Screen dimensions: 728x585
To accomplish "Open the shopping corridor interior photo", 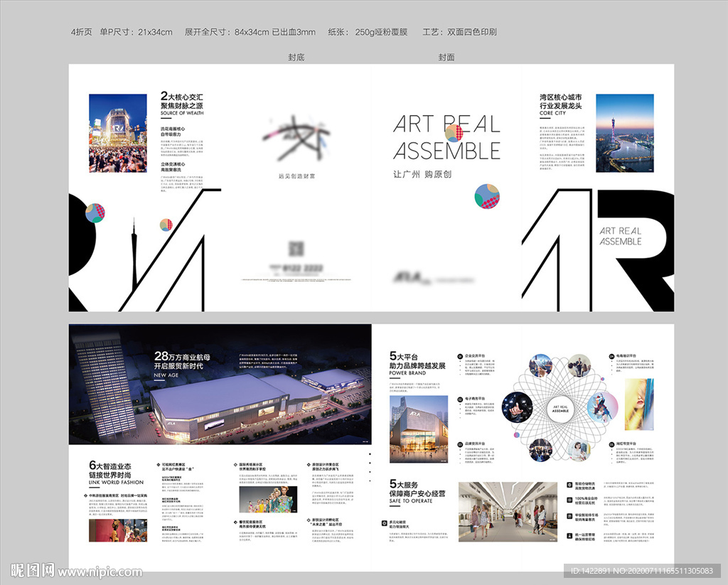I will tap(508, 512).
